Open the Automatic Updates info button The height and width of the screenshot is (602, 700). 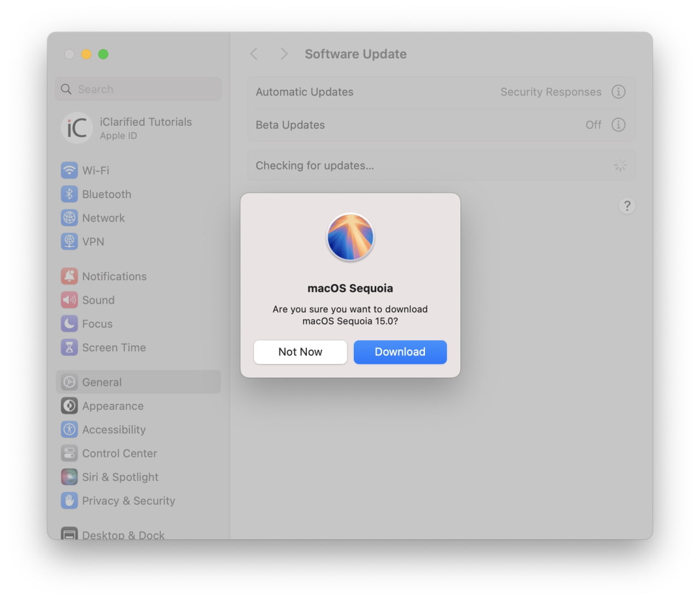pos(619,92)
